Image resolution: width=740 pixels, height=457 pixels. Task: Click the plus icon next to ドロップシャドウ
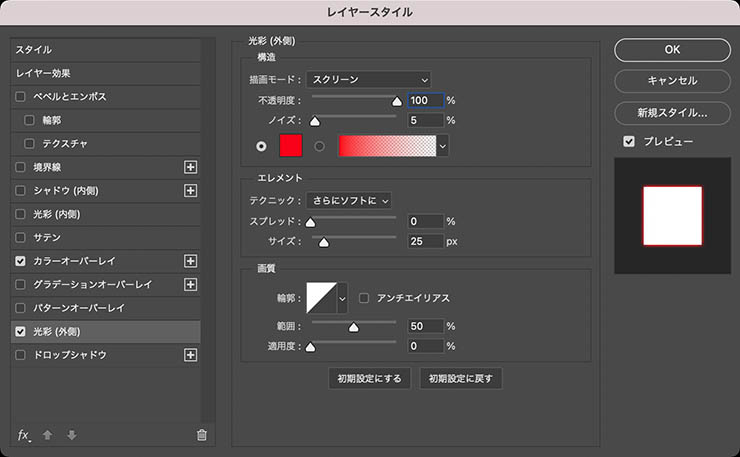[x=191, y=355]
